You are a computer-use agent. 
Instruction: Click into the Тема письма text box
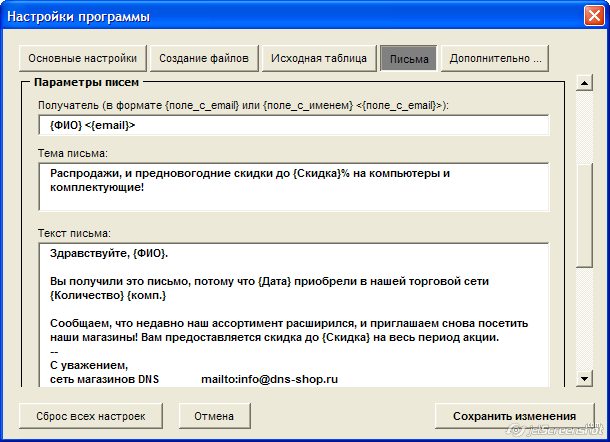tap(294, 187)
